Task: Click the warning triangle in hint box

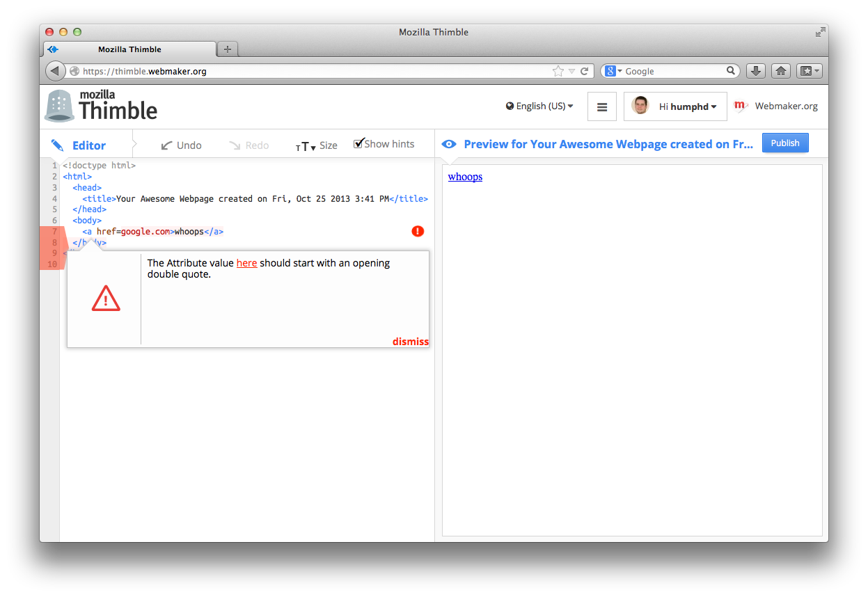Action: [x=106, y=298]
